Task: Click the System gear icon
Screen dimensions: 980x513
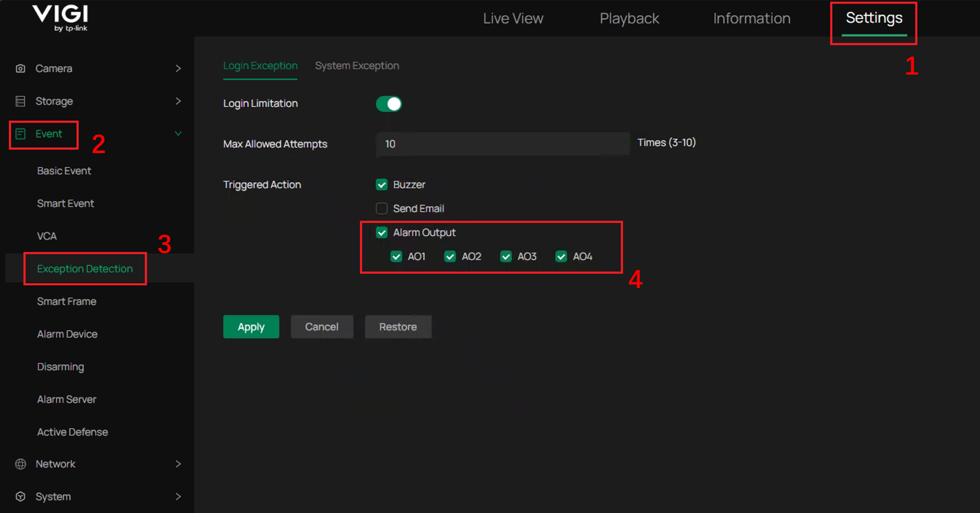Action: 20,496
